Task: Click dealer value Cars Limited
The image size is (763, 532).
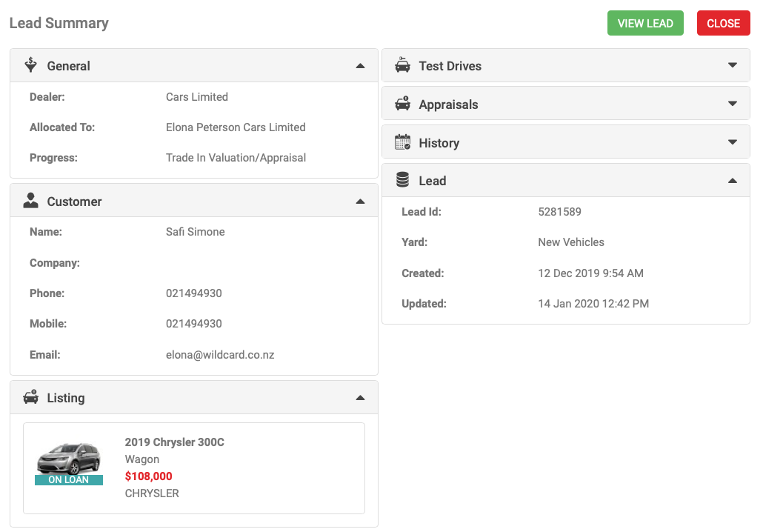Action: pos(196,97)
